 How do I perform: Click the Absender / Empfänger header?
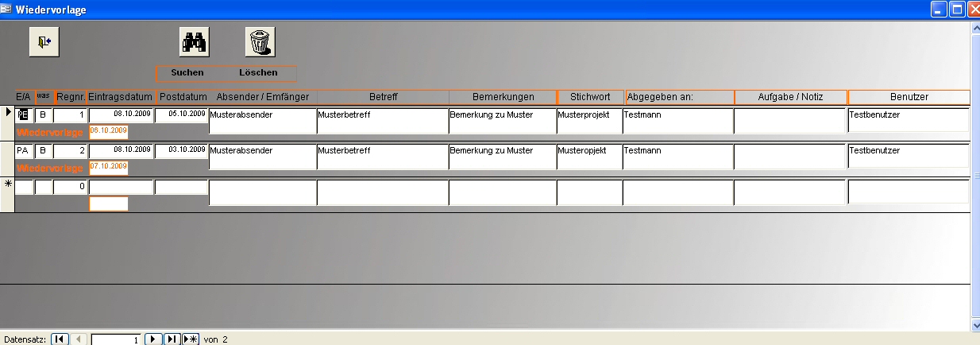(262, 97)
